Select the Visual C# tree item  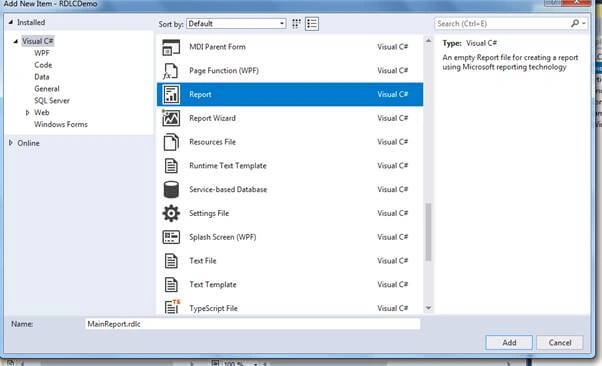point(38,41)
